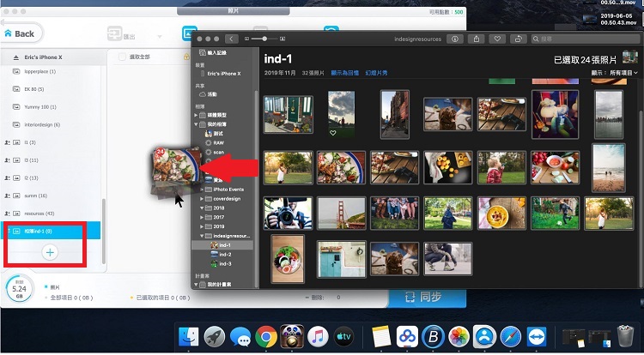Screen dimensions: 644x355
Task: Select the green door photo thumbnail
Action: [288, 115]
